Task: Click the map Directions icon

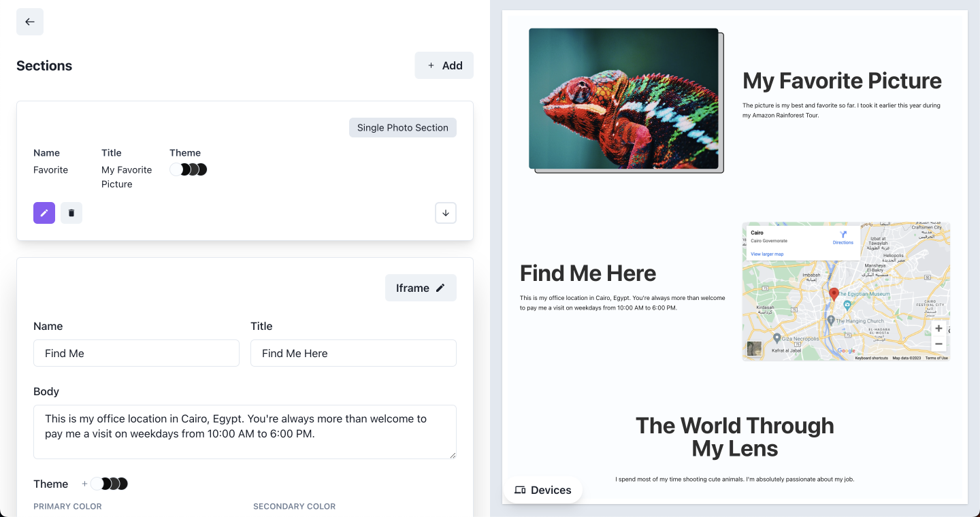Action: coord(843,235)
